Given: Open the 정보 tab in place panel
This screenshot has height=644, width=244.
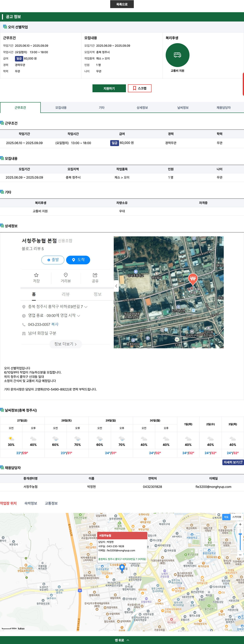Looking at the screenshot, I should [x=98, y=294].
